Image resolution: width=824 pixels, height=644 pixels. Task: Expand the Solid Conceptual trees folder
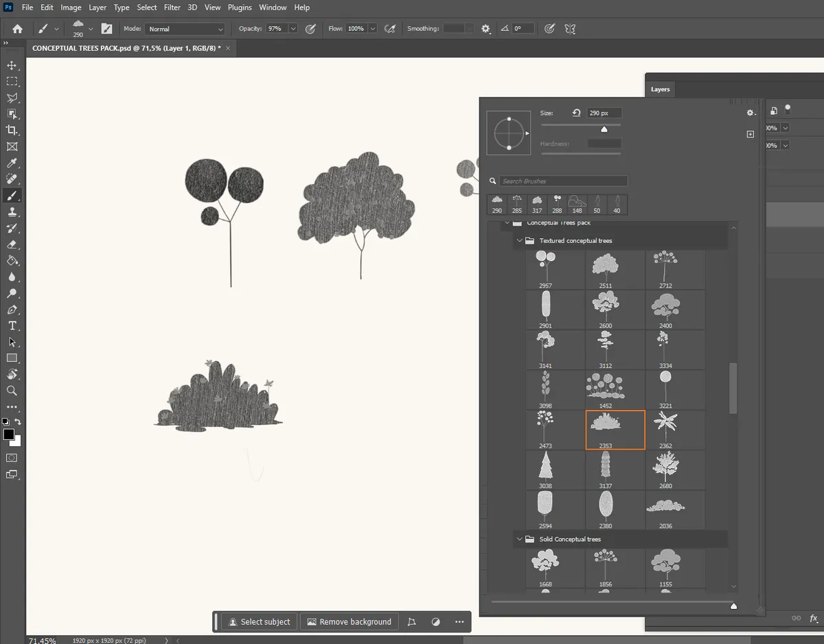pyautogui.click(x=520, y=539)
